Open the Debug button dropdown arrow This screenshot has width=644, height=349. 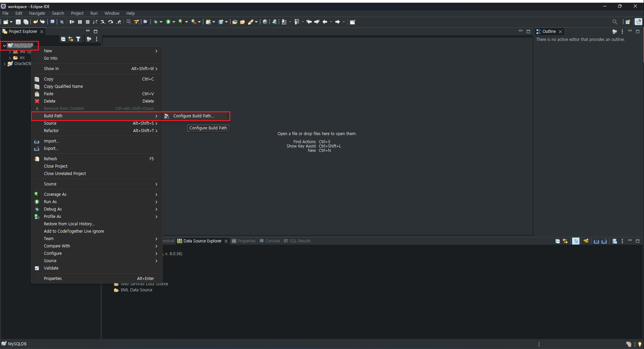pyautogui.click(x=161, y=22)
